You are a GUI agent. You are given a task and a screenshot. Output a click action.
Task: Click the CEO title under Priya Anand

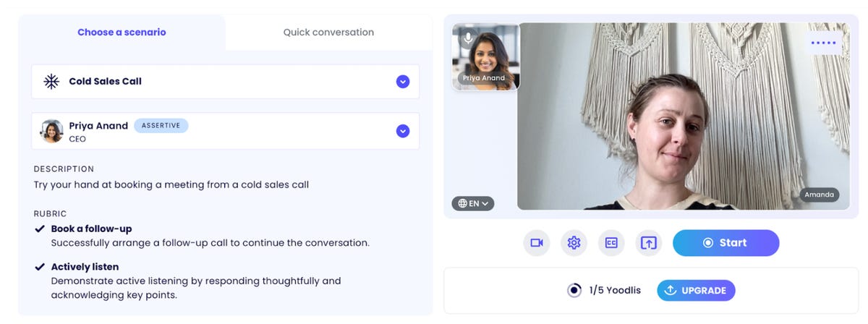[x=77, y=139]
